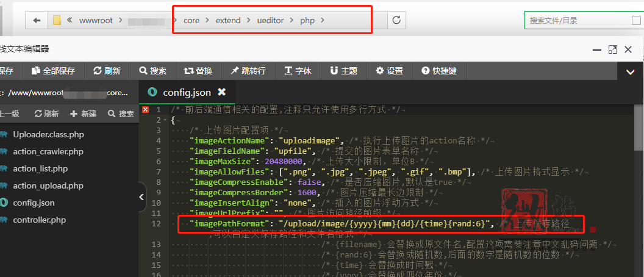Click the refresh icon beside the path bar
Image resolution: width=644 pixels, height=277 pixels.
396,20
